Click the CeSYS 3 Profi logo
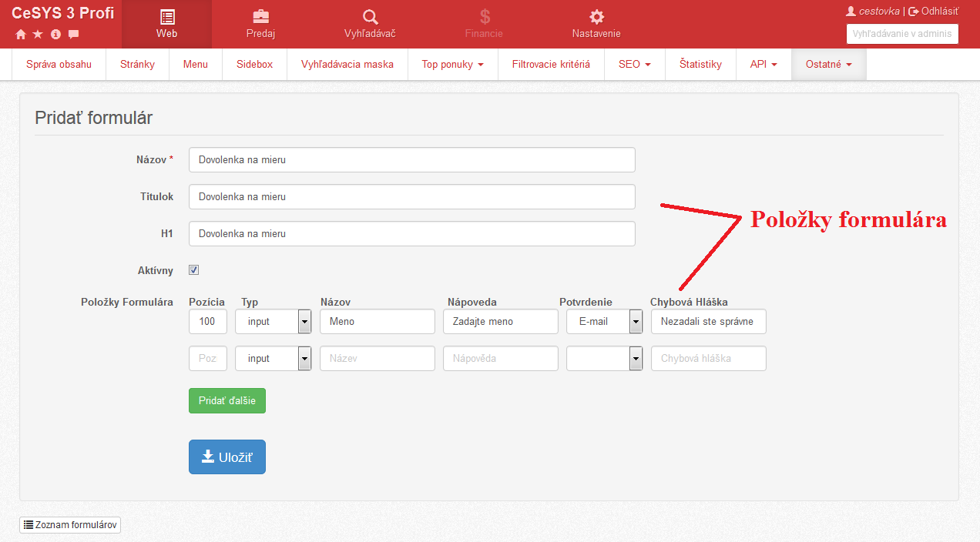This screenshot has width=980, height=542. 63,13
